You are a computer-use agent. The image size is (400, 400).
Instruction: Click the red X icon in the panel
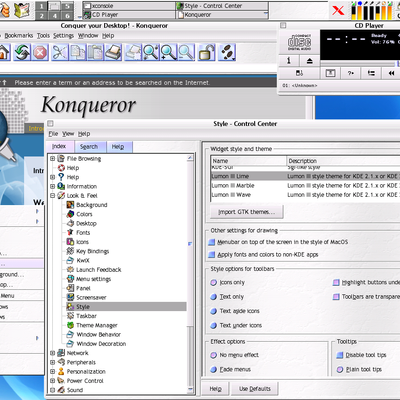338,10
